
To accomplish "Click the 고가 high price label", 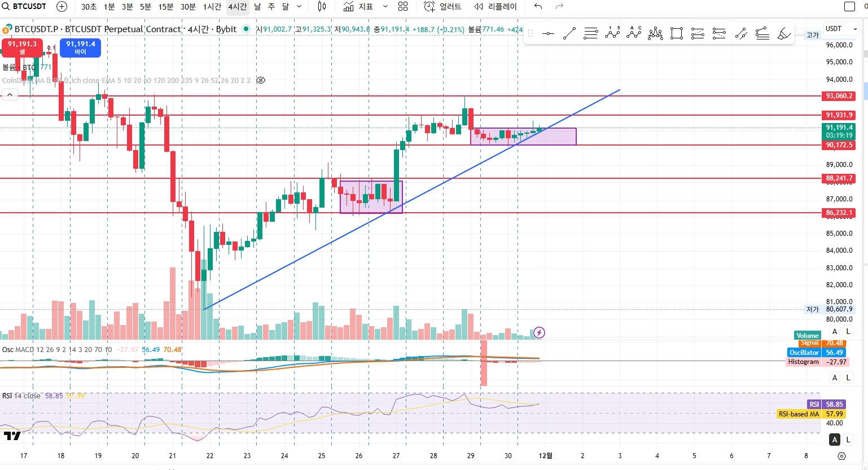I will click(813, 35).
